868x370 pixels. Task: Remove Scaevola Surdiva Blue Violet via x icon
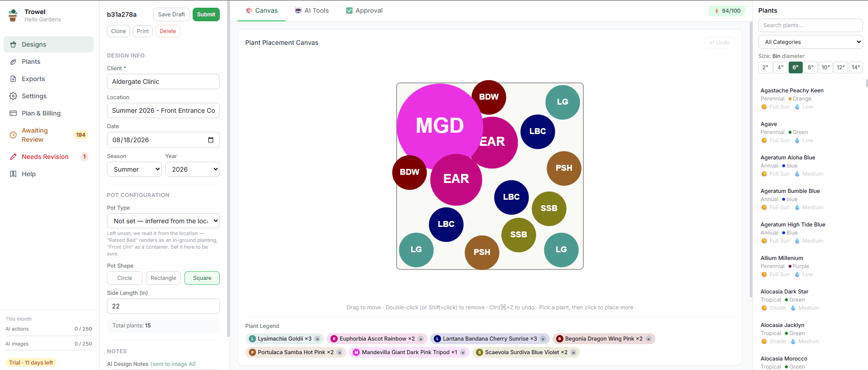pyautogui.click(x=573, y=352)
